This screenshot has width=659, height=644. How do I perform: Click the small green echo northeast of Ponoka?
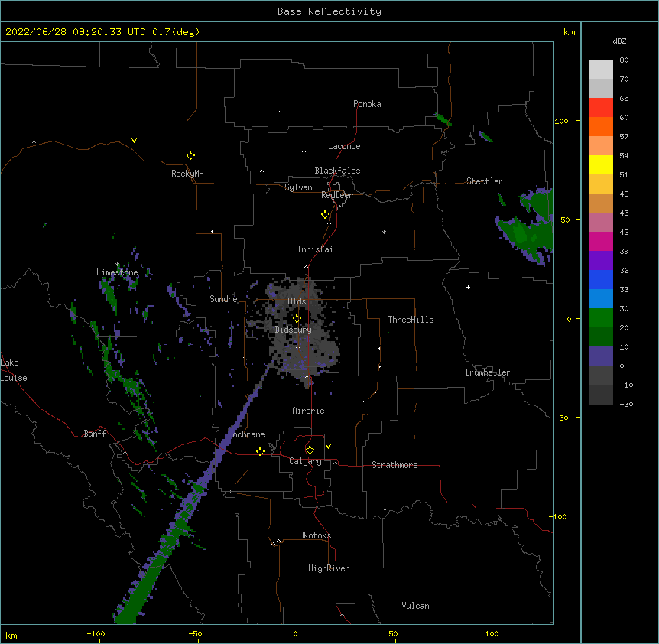pos(443,120)
